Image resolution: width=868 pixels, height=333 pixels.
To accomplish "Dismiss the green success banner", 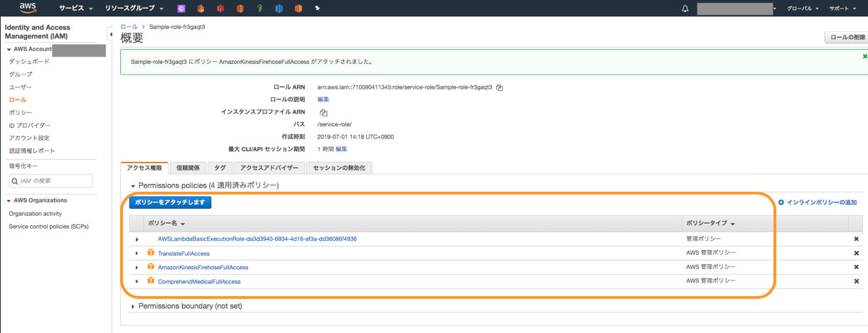I will (x=864, y=56).
